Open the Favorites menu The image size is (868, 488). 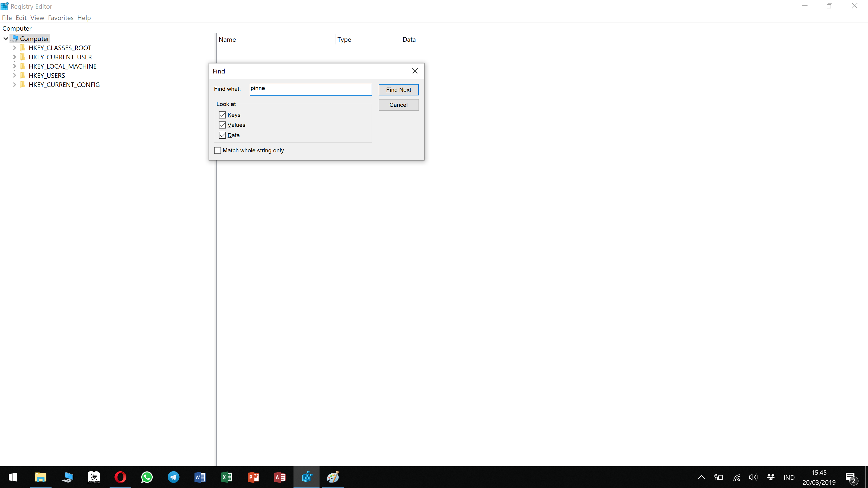(61, 18)
